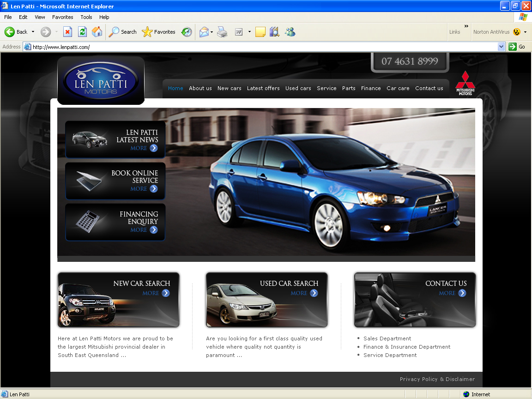This screenshot has width=532, height=399.
Task: Go to the About us page
Action: [200, 88]
